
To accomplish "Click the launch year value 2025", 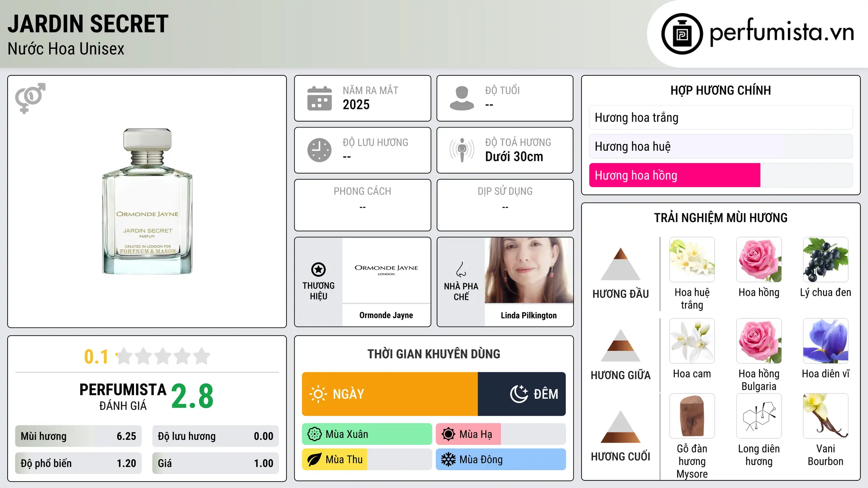I will 356,105.
